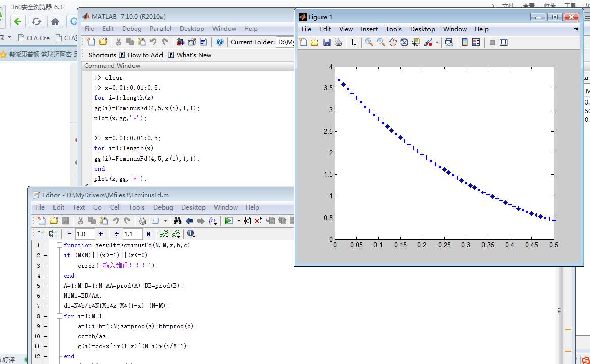Click the What's New shortcut link
The height and width of the screenshot is (364, 590).
(194, 55)
